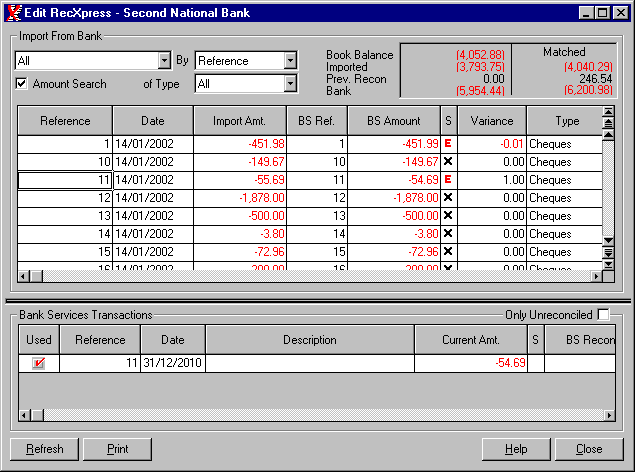This screenshot has height=472, width=635.
Task: Open the of Type All dropdown
Action: click(x=290, y=84)
